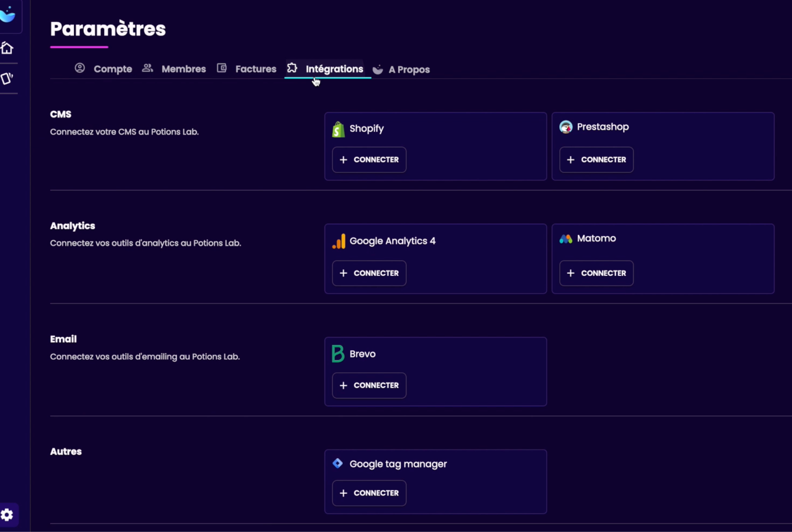Connect Prestashop with its Connecter button
This screenshot has width=792, height=532.
(596, 160)
